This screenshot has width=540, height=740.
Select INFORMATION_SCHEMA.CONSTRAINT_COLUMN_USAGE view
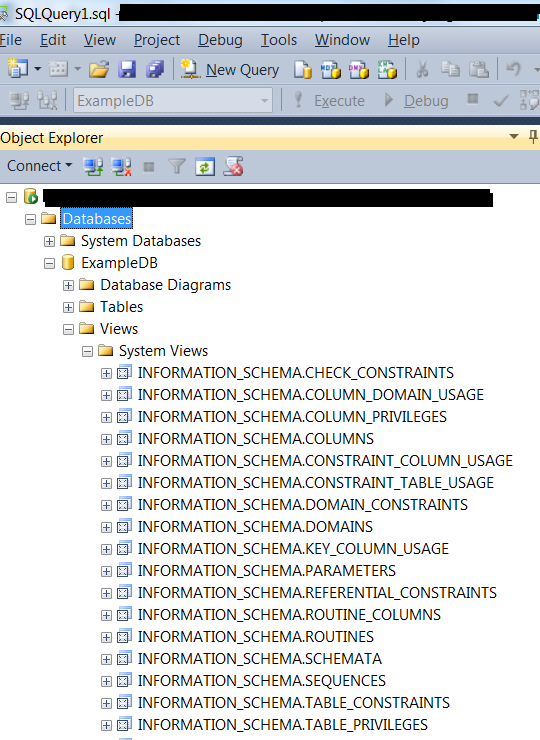[325, 461]
